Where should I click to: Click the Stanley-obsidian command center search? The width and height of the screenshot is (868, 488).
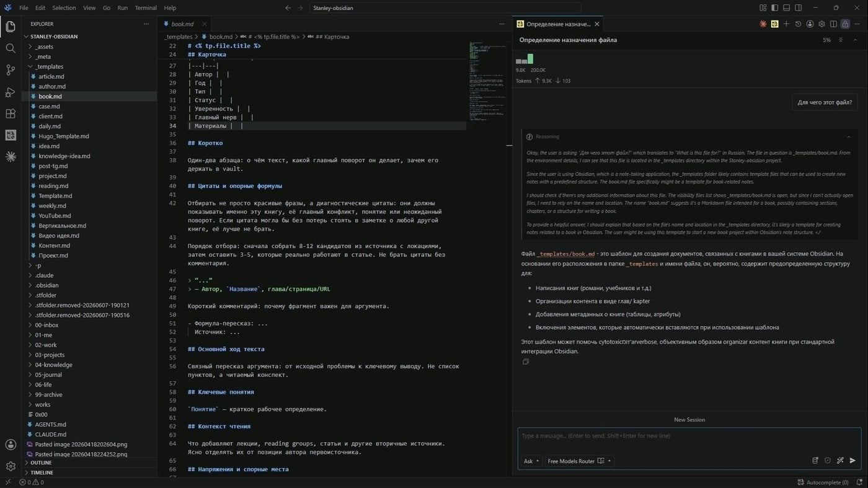445,8
